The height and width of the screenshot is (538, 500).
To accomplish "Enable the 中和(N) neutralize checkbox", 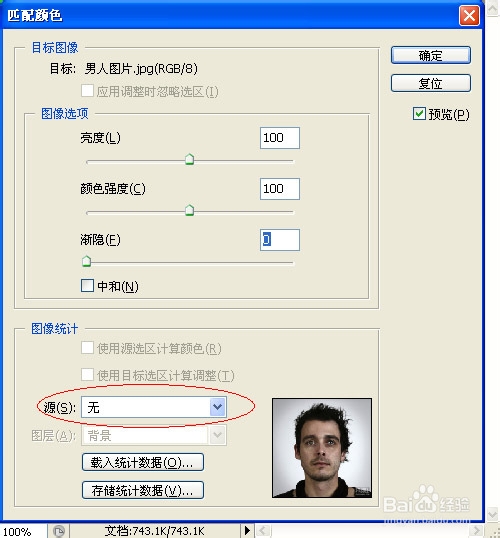I will click(x=87, y=285).
